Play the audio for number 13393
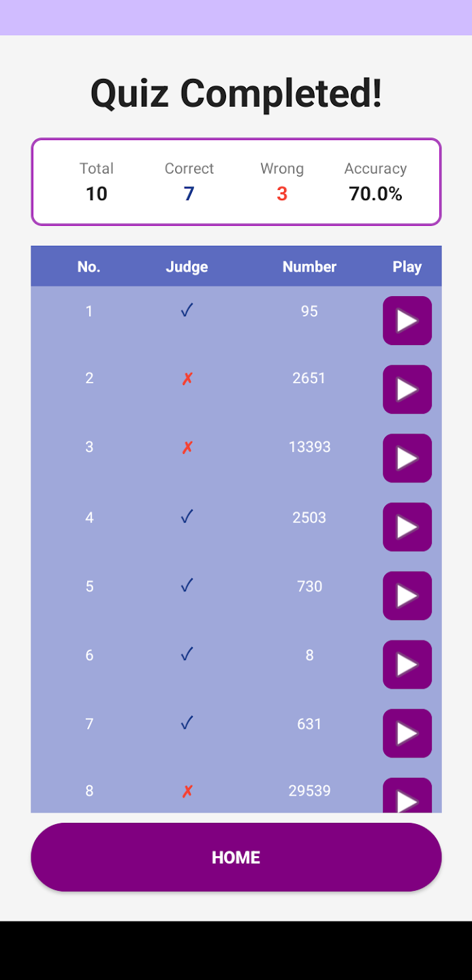The height and width of the screenshot is (980, 472). click(407, 458)
